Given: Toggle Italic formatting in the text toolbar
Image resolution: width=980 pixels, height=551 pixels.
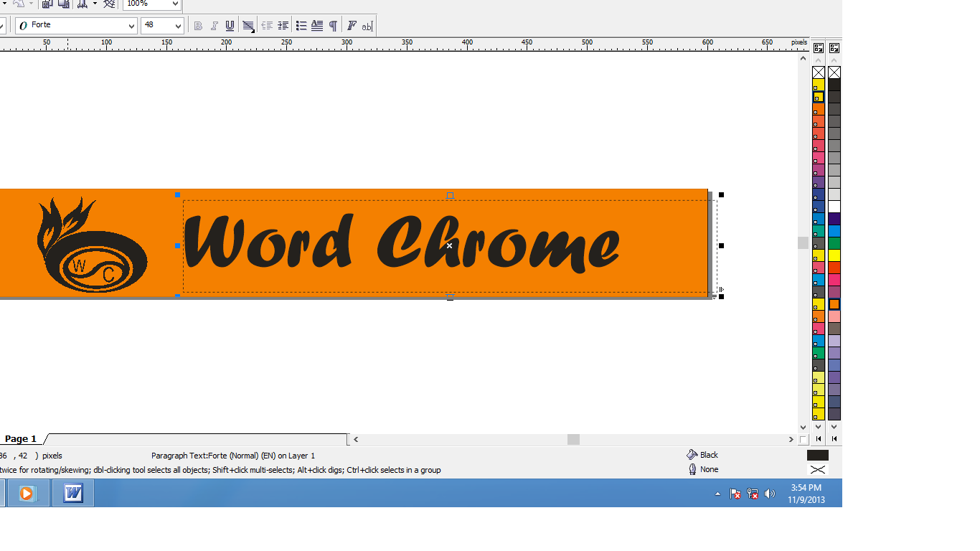Looking at the screenshot, I should pos(214,26).
